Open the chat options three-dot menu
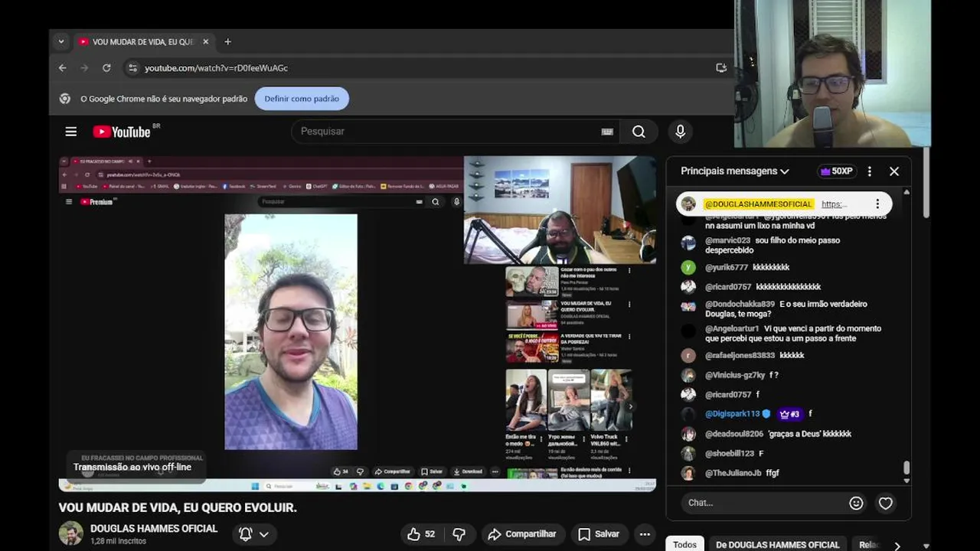Viewport: 980px width, 551px height. point(869,171)
